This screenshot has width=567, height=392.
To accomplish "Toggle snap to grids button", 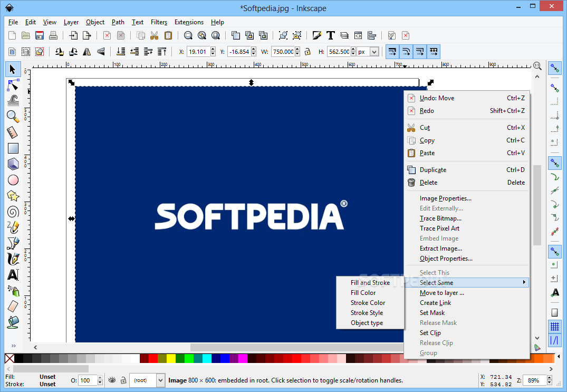I will 555,327.
